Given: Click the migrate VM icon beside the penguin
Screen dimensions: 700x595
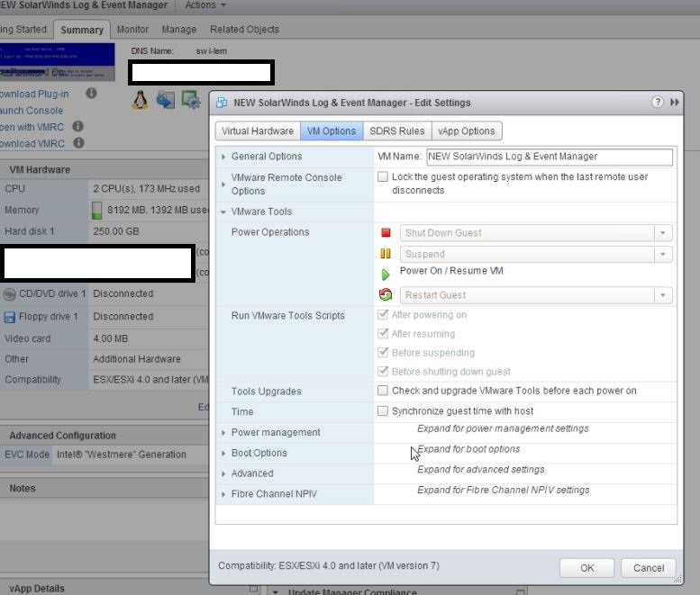Looking at the screenshot, I should point(166,99).
